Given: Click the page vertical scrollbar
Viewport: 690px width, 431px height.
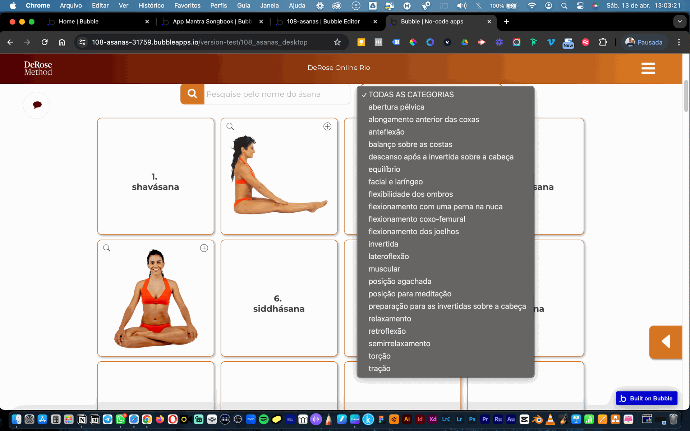Looking at the screenshot, I should [x=686, y=96].
